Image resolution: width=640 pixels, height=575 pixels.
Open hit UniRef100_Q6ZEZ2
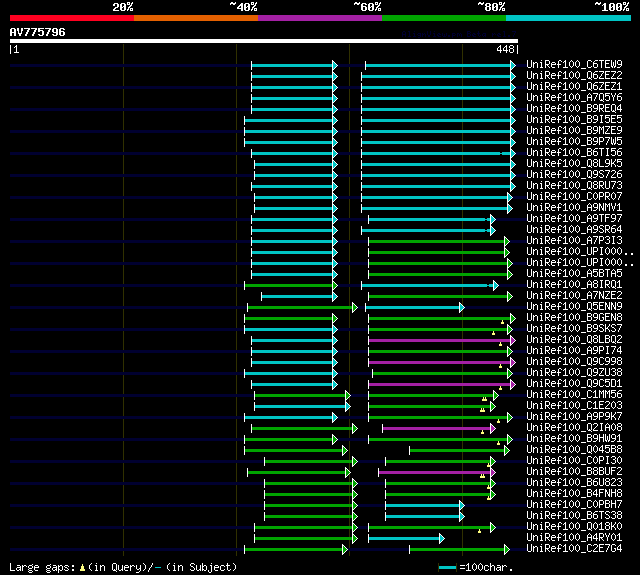point(574,75)
